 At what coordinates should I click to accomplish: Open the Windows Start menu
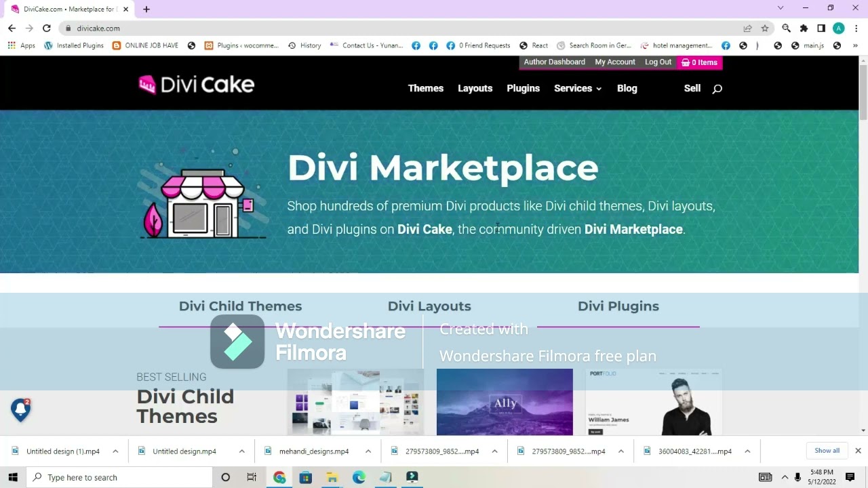coord(13,477)
